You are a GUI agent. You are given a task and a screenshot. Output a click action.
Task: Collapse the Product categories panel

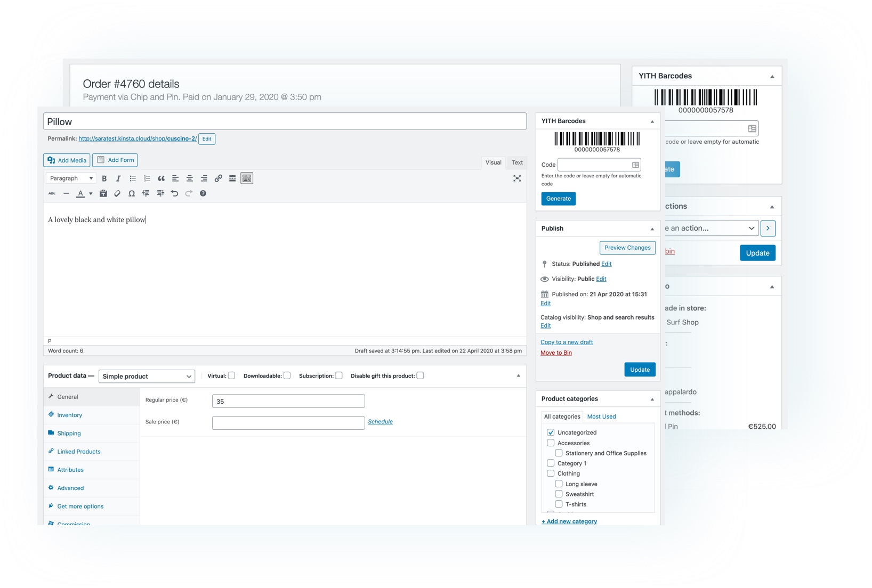tap(652, 399)
